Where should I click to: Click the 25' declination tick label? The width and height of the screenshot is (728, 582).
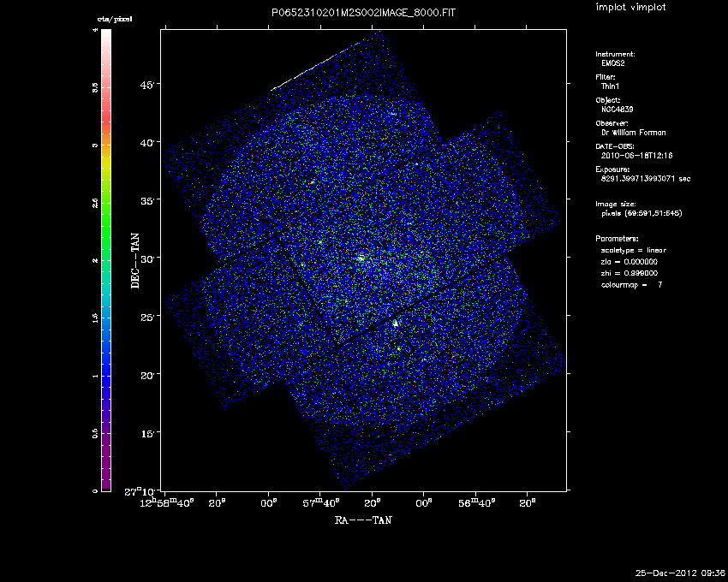pyautogui.click(x=148, y=317)
